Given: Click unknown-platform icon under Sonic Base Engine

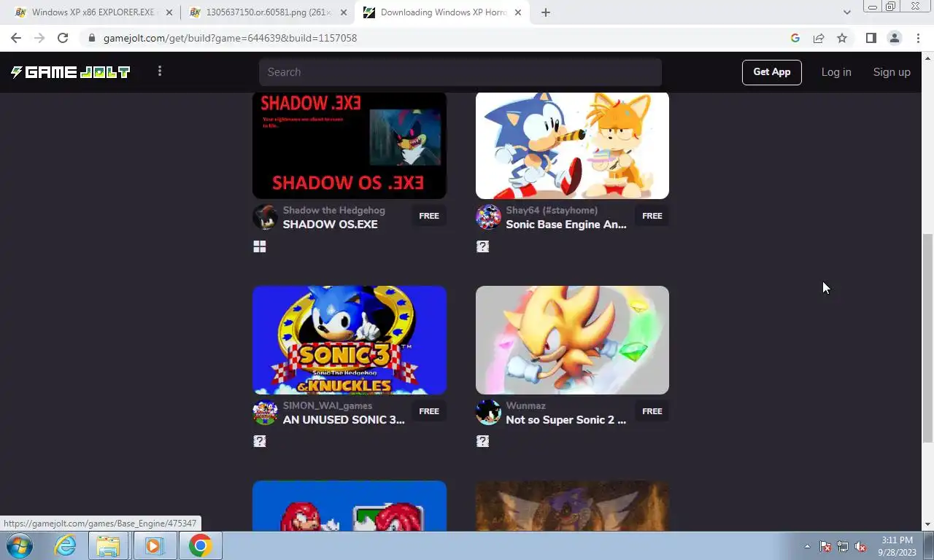Looking at the screenshot, I should pos(482,246).
